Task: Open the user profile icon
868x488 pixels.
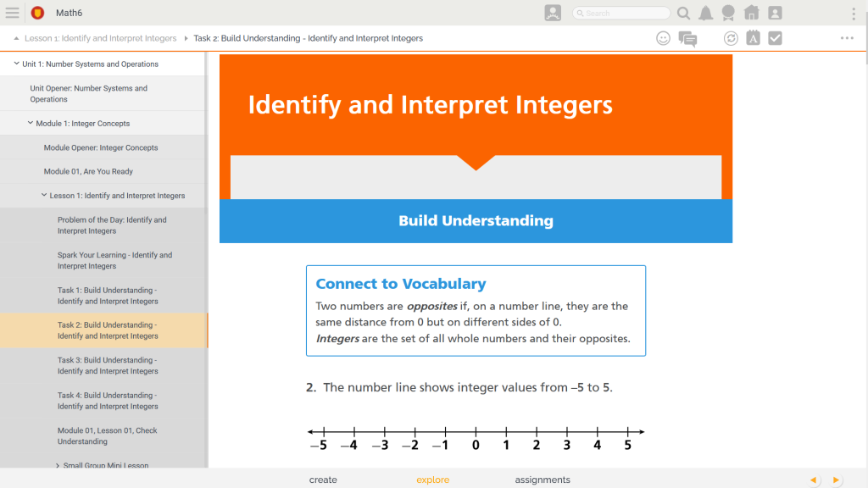Action: 774,13
